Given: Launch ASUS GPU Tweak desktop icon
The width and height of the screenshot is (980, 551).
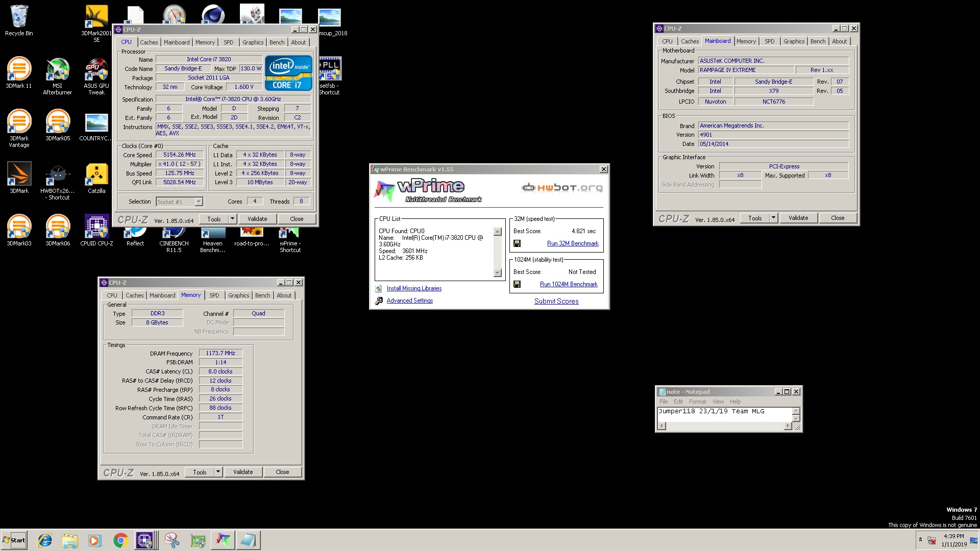Looking at the screenshot, I should click(x=96, y=76).
